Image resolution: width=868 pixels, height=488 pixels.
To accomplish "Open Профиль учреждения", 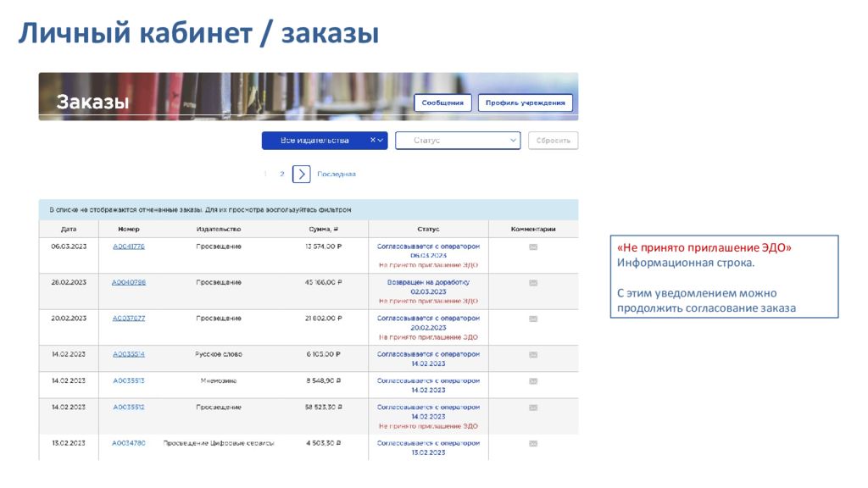I will tap(525, 103).
